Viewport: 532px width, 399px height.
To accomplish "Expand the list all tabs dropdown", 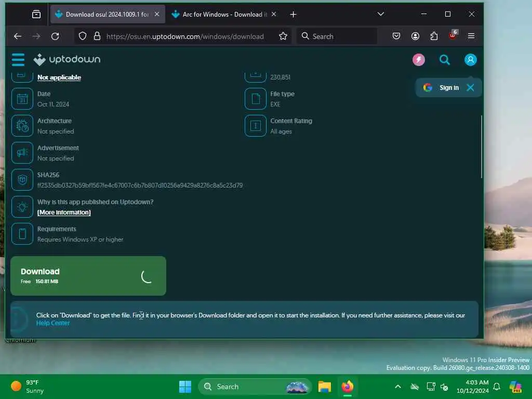I will tap(381, 14).
